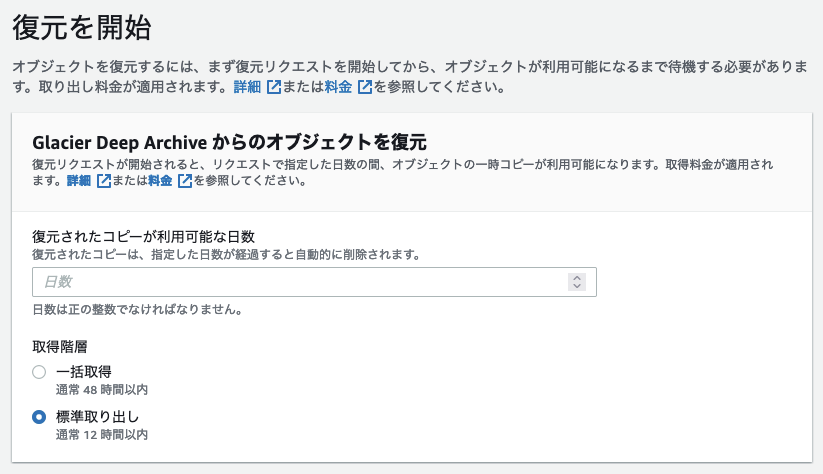Screen dimensions: 823x474
Task: Increase days with the stepper up arrow
Action: (577, 278)
